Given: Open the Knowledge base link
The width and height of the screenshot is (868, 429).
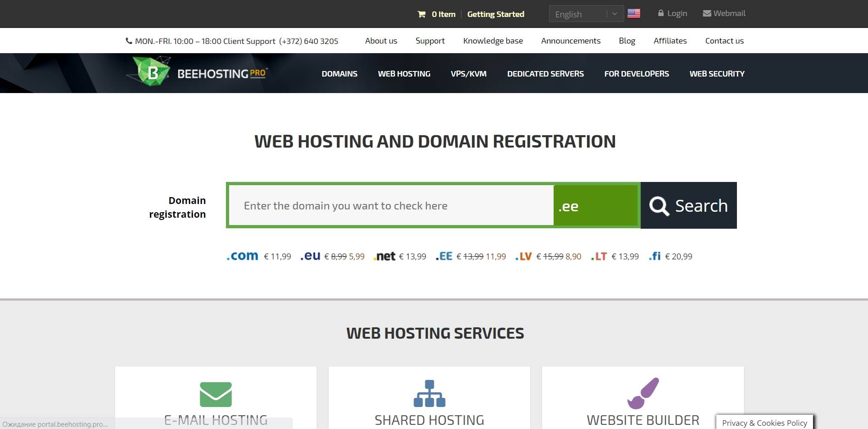Looking at the screenshot, I should (493, 41).
